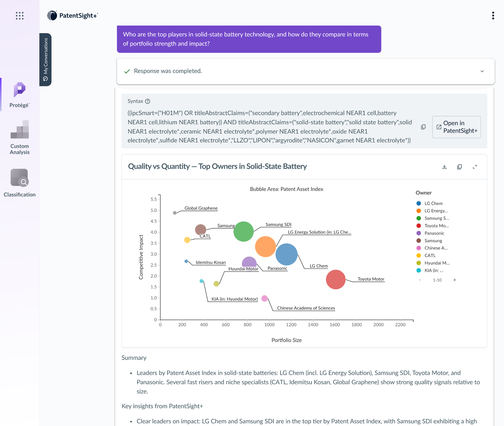This screenshot has width=504, height=426.
Task: Toggle Chinese A... legend entry
Action: (x=432, y=248)
